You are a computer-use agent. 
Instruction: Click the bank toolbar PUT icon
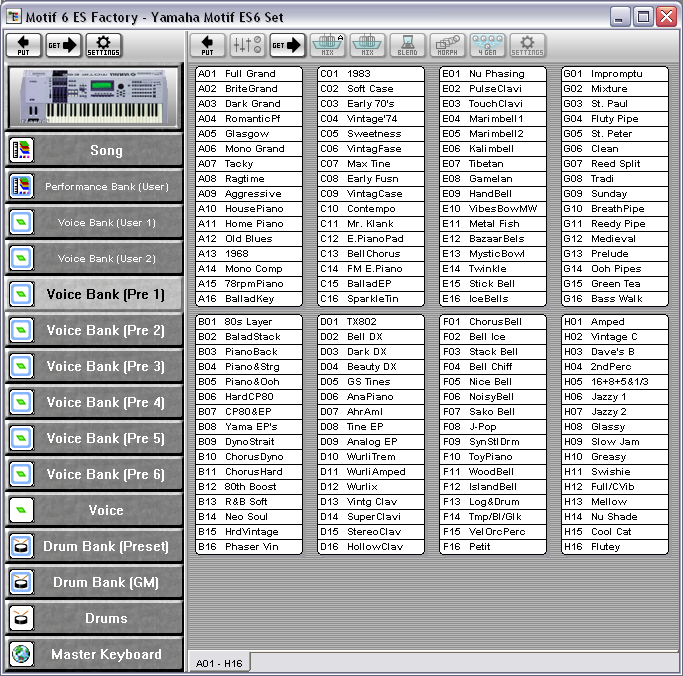[x=207, y=45]
